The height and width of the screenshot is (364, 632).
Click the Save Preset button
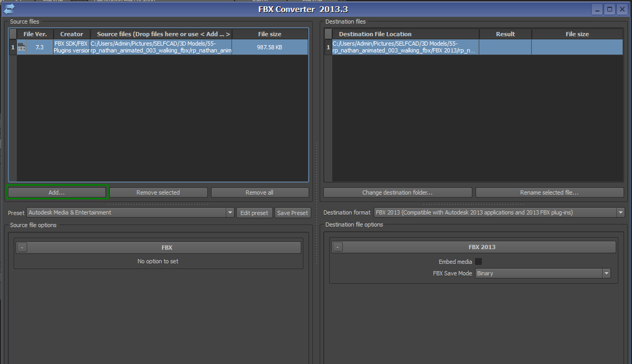pyautogui.click(x=293, y=212)
